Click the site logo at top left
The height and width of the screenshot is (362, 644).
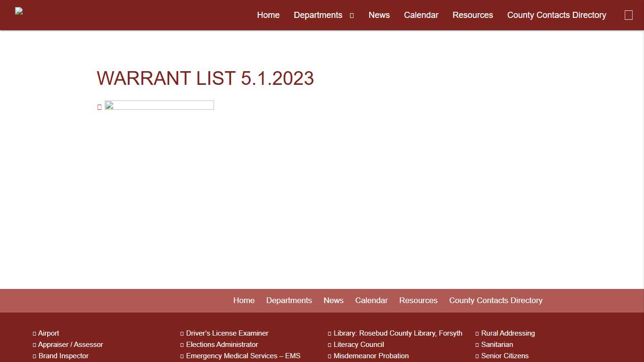[19, 11]
